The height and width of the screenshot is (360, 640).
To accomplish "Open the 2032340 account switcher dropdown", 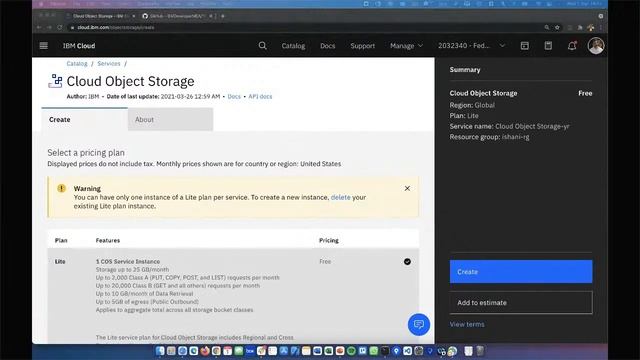I will pos(471,46).
